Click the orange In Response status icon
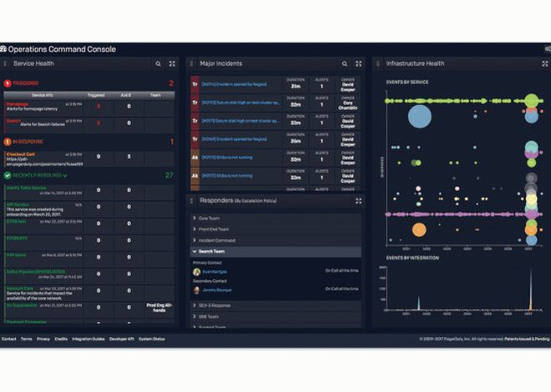Viewport: 551px width, 392px height. (8, 142)
